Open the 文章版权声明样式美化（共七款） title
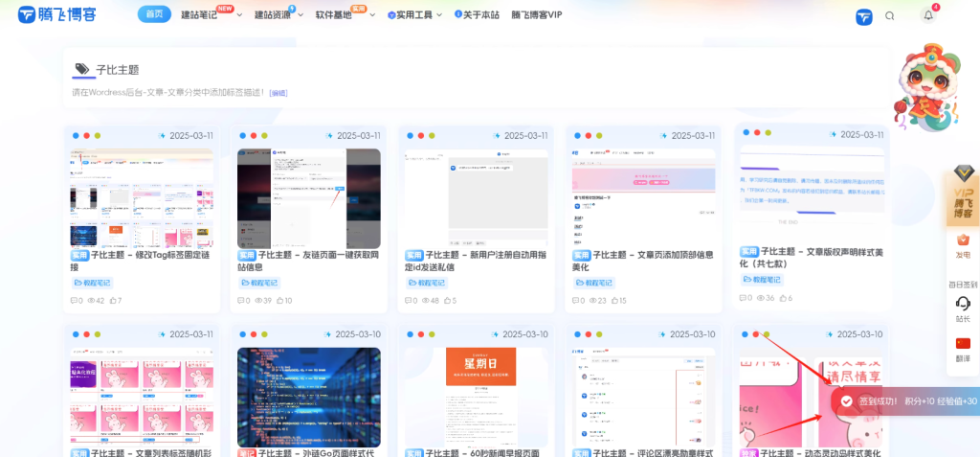The height and width of the screenshot is (457, 980). (812, 258)
